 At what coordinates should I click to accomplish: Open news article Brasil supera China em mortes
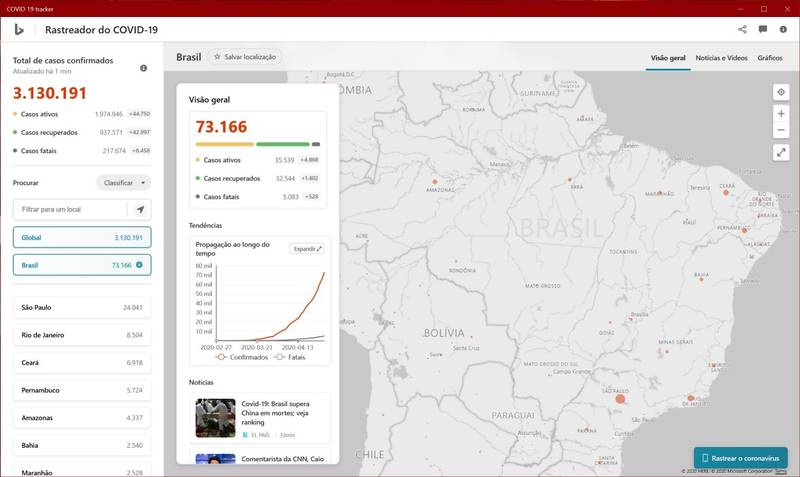tap(260, 418)
